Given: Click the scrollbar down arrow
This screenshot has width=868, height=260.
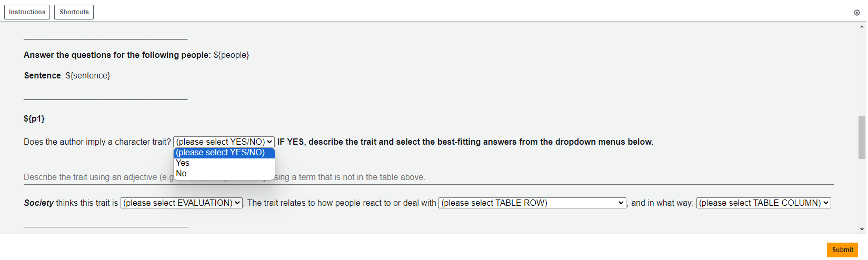Looking at the screenshot, I should coord(862,229).
